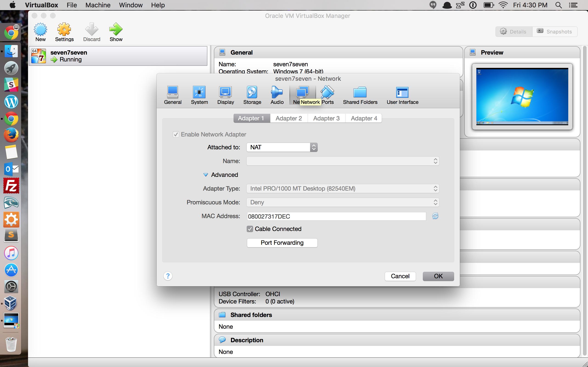Open the User Interface settings page

pyautogui.click(x=402, y=95)
